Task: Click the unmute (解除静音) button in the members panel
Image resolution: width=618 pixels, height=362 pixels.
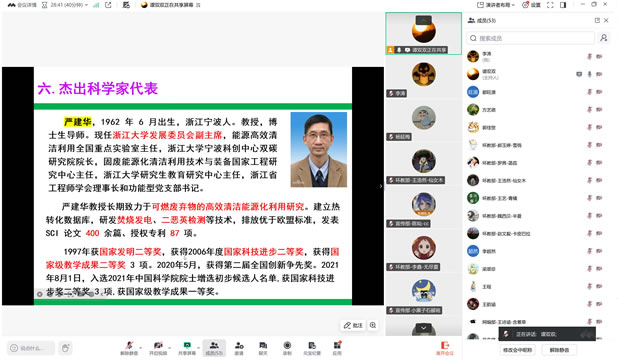Action: coord(559,350)
